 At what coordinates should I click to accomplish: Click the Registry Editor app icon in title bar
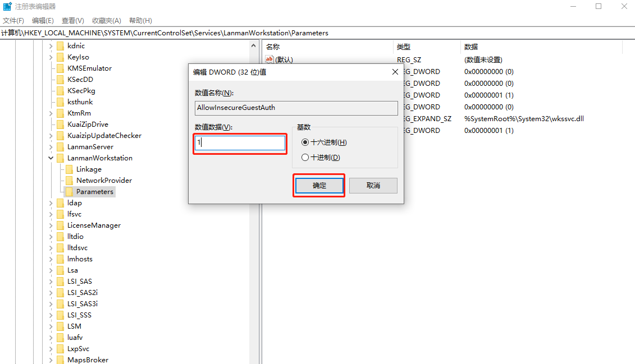(x=7, y=7)
